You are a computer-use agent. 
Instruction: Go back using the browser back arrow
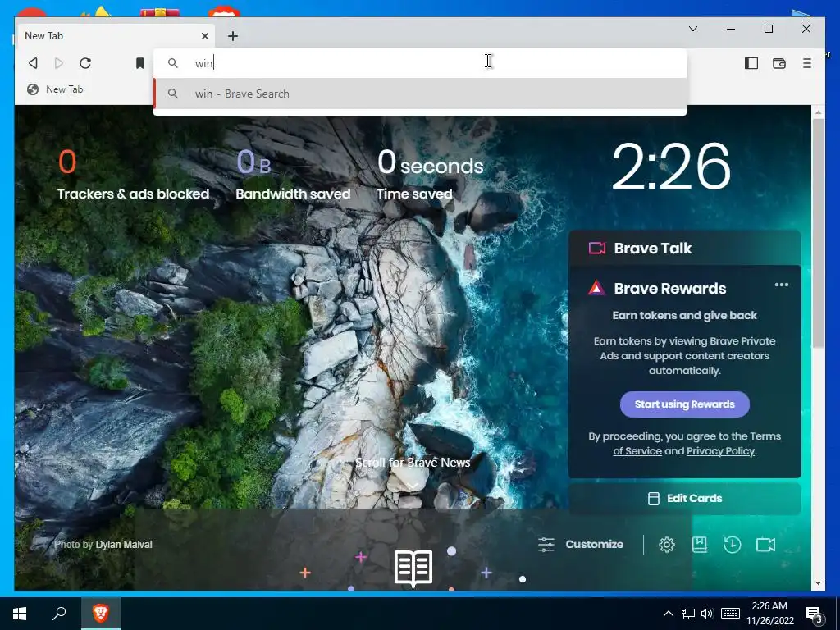[x=33, y=63]
